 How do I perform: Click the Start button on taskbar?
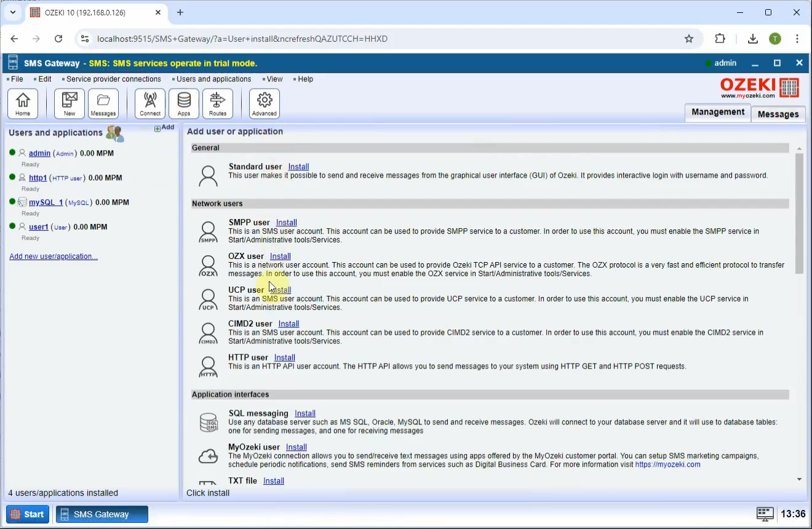click(27, 514)
